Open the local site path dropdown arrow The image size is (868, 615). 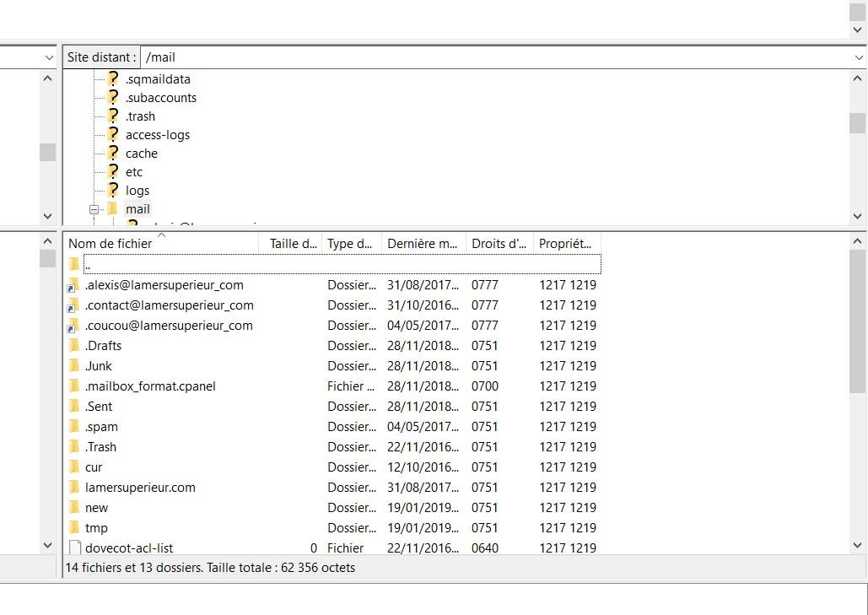click(x=49, y=57)
